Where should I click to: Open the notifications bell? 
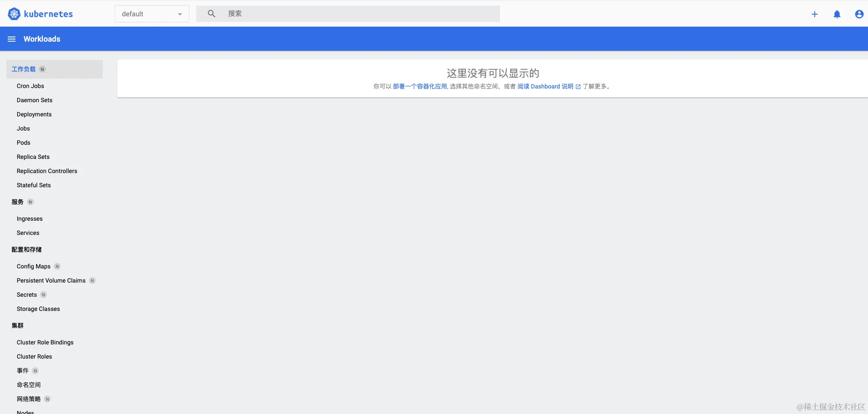(x=837, y=14)
